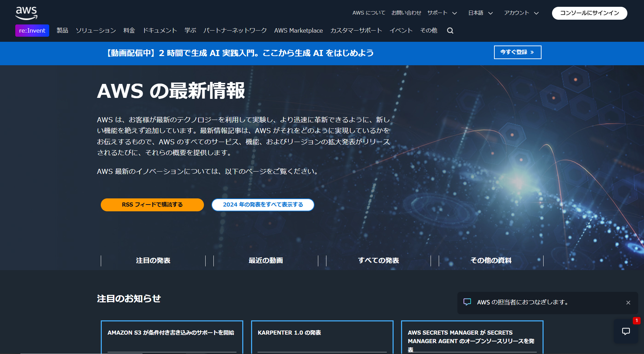The height and width of the screenshot is (354, 644).
Task: Open the カスタマーサポート menu
Action: pos(356,31)
